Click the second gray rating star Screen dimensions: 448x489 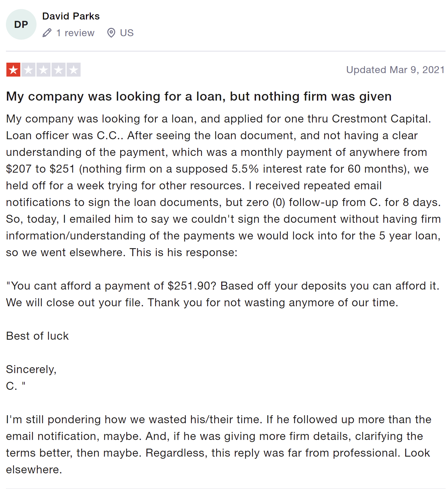coord(28,70)
